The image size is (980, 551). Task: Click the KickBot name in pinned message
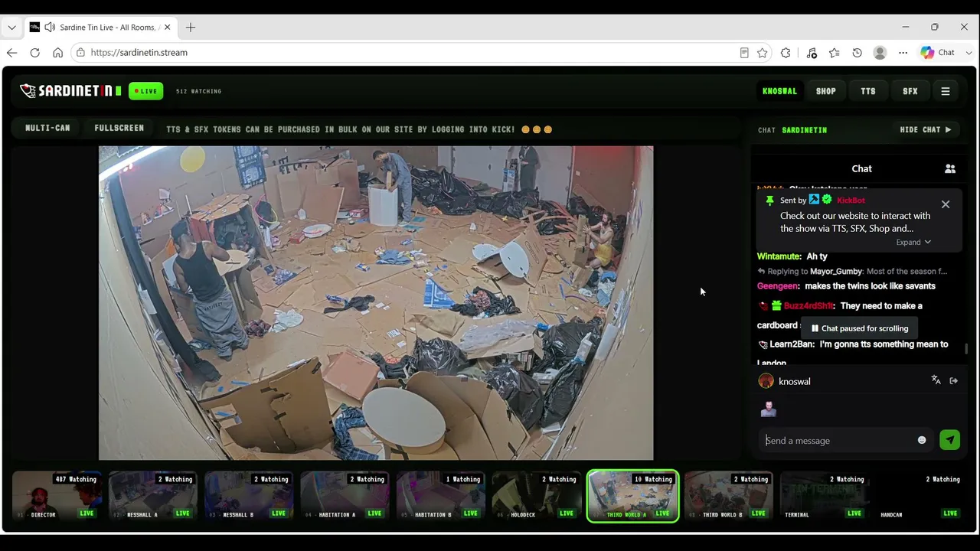click(851, 201)
